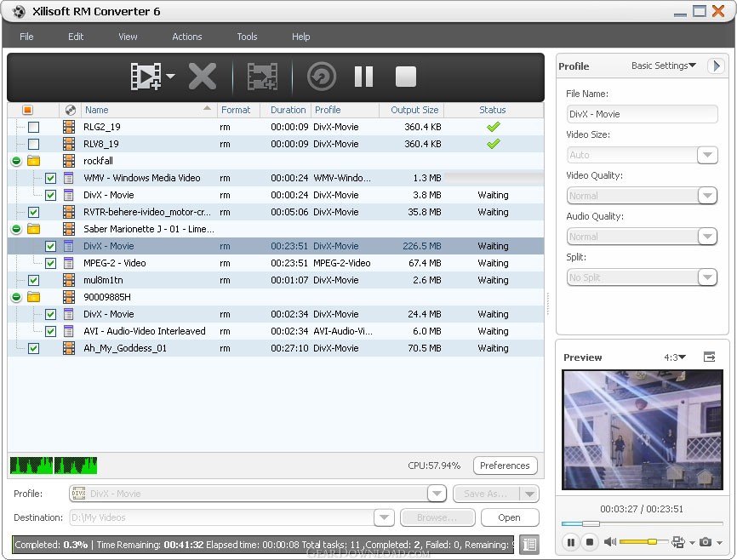Image resolution: width=737 pixels, height=560 pixels.
Task: Click the log icon beside the status bar
Action: (529, 545)
